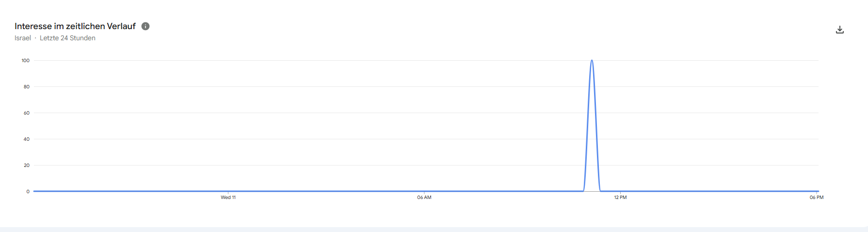Click the 20 value on the y-axis
The width and height of the screenshot is (868, 232).
(27, 166)
